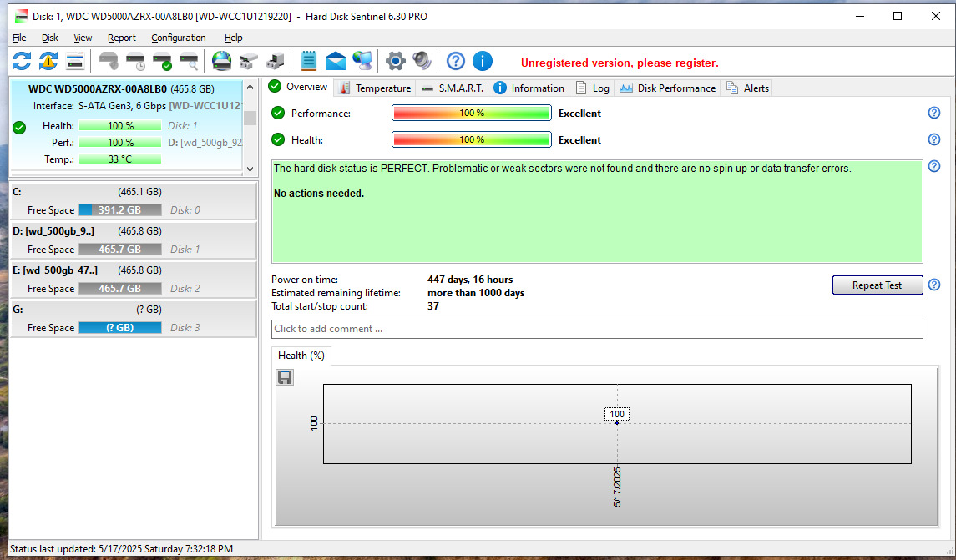Click the E: free space 465.7 GB bar
Image resolution: width=956 pixels, height=560 pixels.
(x=120, y=288)
